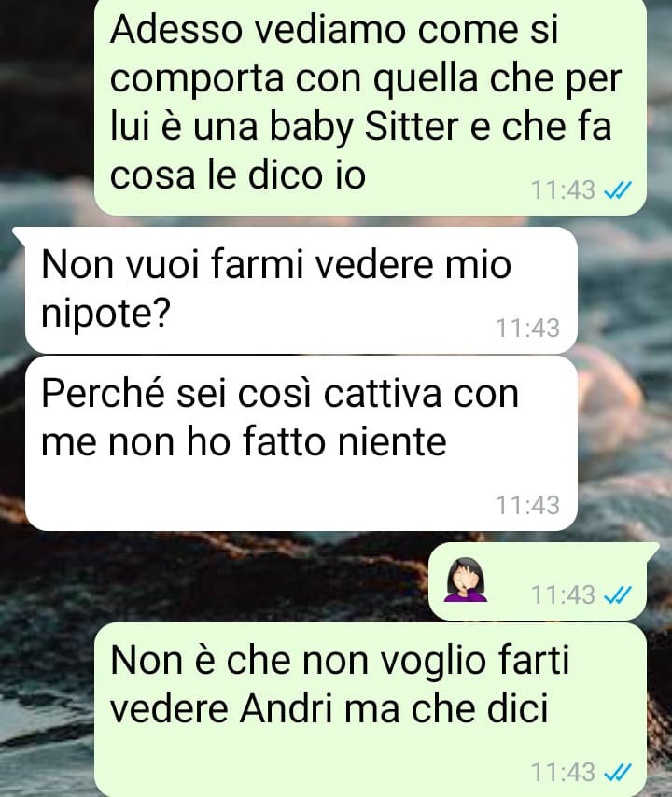Click the 11:43 time under "nipote?"
The width and height of the screenshot is (672, 797).
pos(527,328)
